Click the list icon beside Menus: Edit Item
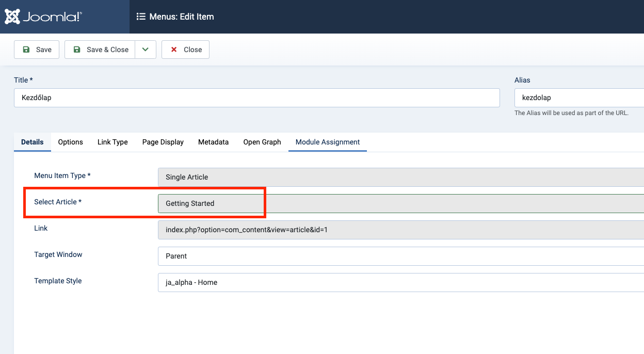The height and width of the screenshot is (354, 644). click(141, 17)
